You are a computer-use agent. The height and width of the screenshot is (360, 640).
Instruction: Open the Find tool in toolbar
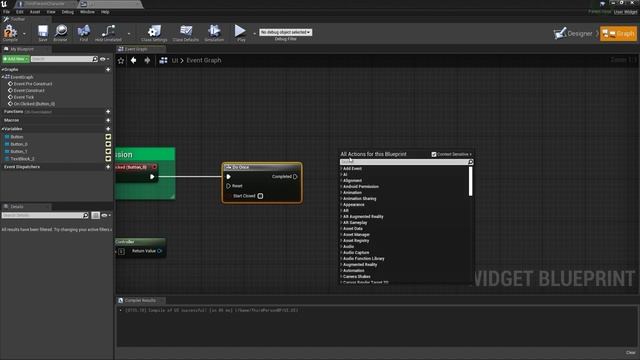84,32
